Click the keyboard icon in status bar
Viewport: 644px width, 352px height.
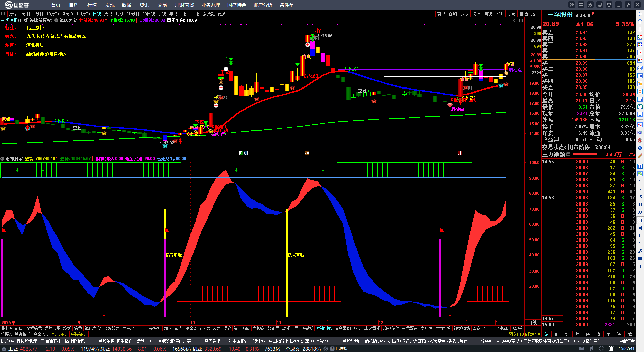coord(581,349)
